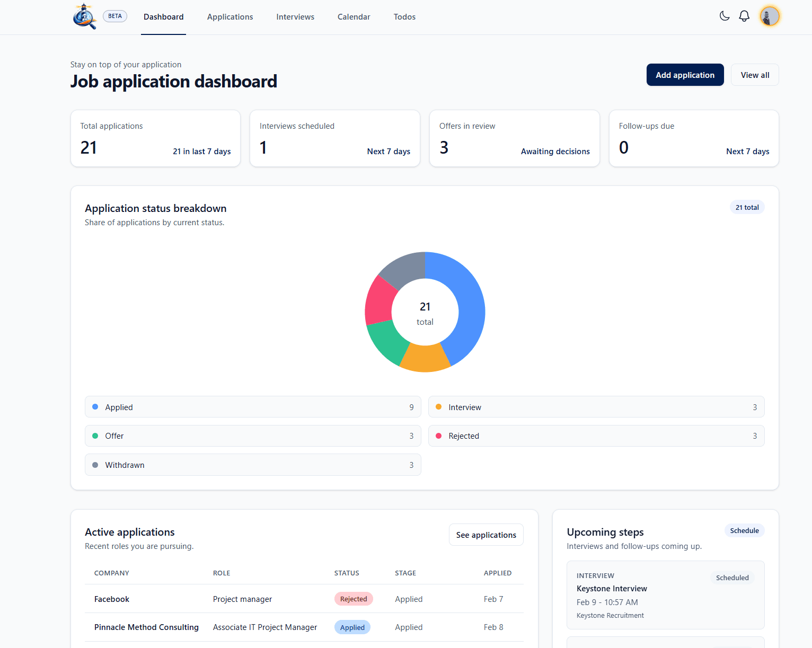Click the blue Applied donut chart segment

[470, 307]
